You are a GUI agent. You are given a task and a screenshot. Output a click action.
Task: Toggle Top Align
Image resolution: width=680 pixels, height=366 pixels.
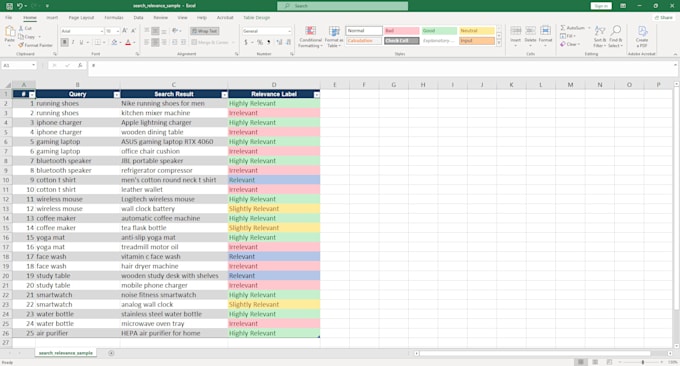(147, 31)
